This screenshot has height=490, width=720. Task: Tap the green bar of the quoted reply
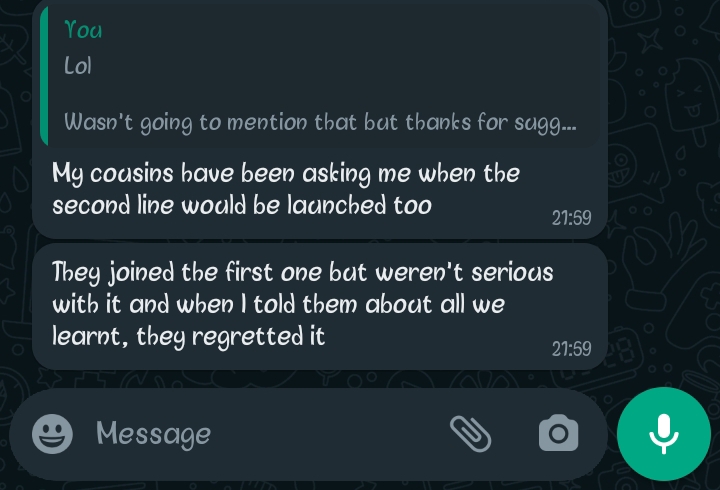pos(44,76)
